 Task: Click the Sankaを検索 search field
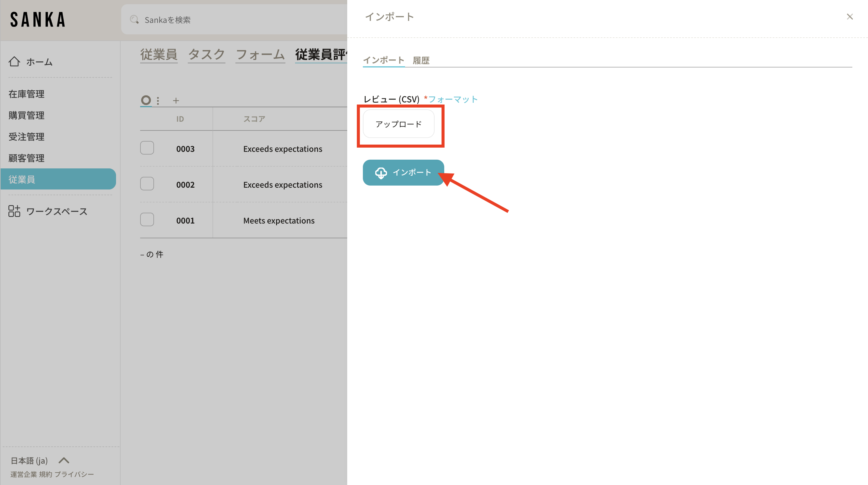pyautogui.click(x=236, y=20)
